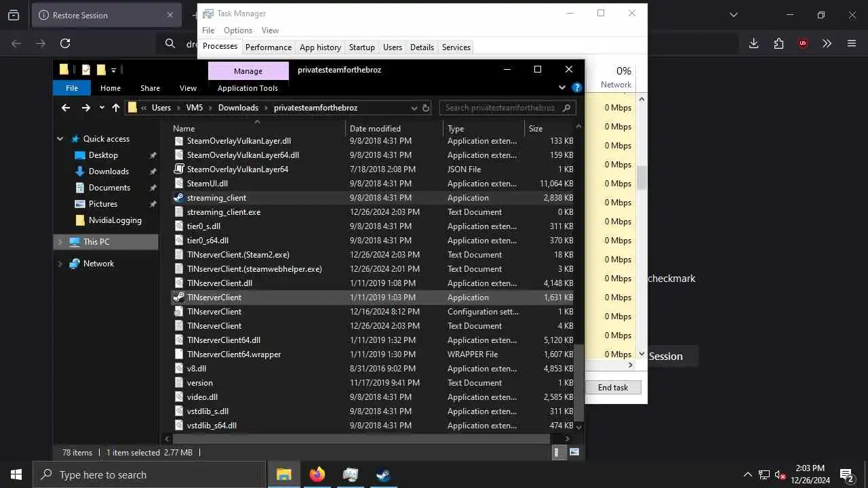Select the Application Tools tab
The width and height of the screenshot is (868, 488).
coord(248,88)
